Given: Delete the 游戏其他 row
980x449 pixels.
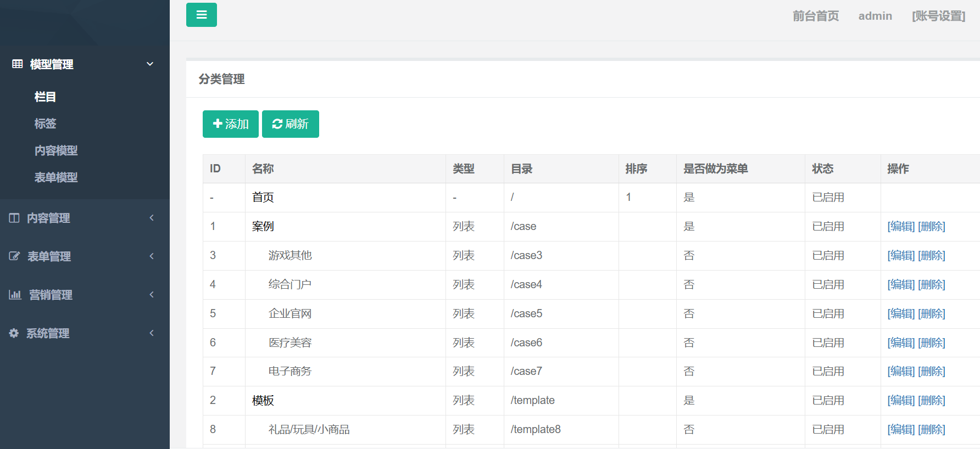Looking at the screenshot, I should (x=932, y=255).
